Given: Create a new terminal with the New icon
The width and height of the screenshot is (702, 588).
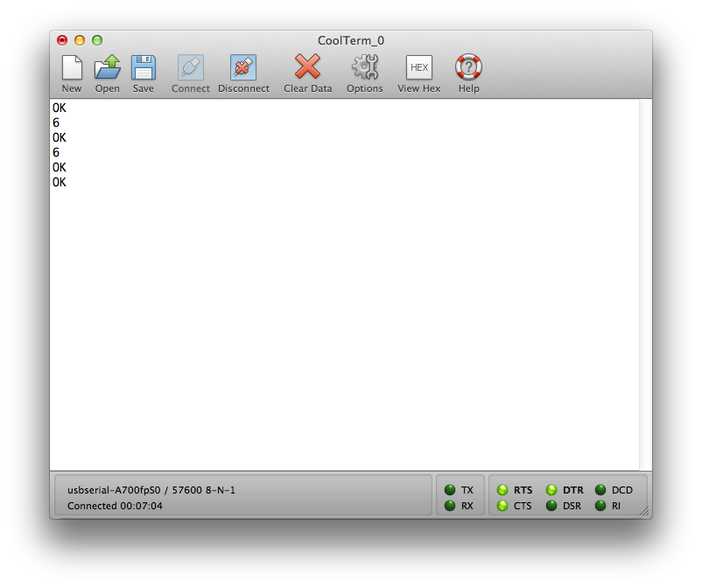Looking at the screenshot, I should pyautogui.click(x=72, y=70).
